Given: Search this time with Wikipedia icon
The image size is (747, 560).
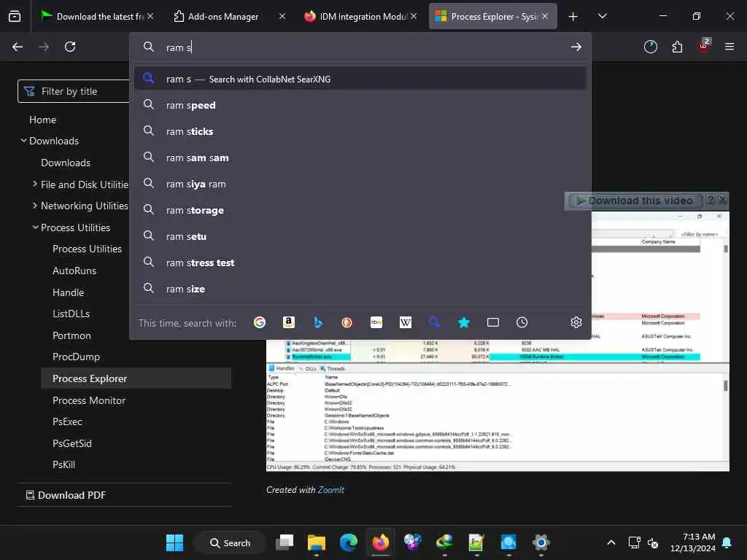Looking at the screenshot, I should pos(406,322).
